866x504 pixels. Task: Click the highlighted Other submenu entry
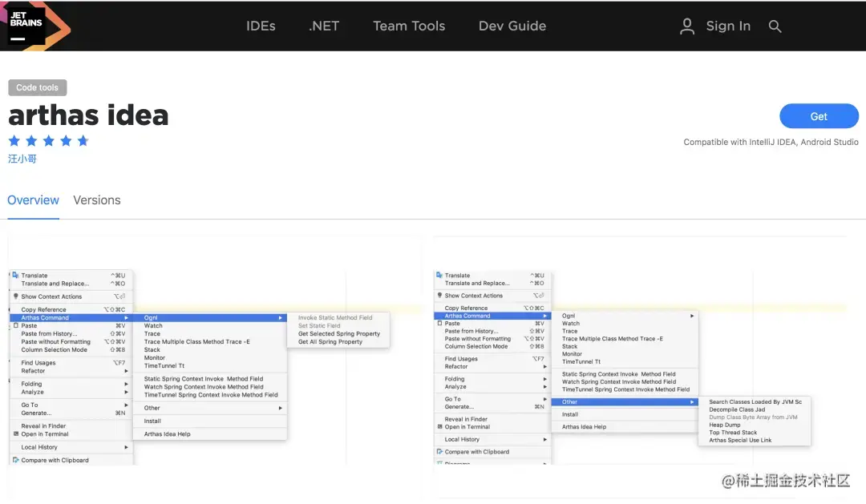[x=625, y=402]
